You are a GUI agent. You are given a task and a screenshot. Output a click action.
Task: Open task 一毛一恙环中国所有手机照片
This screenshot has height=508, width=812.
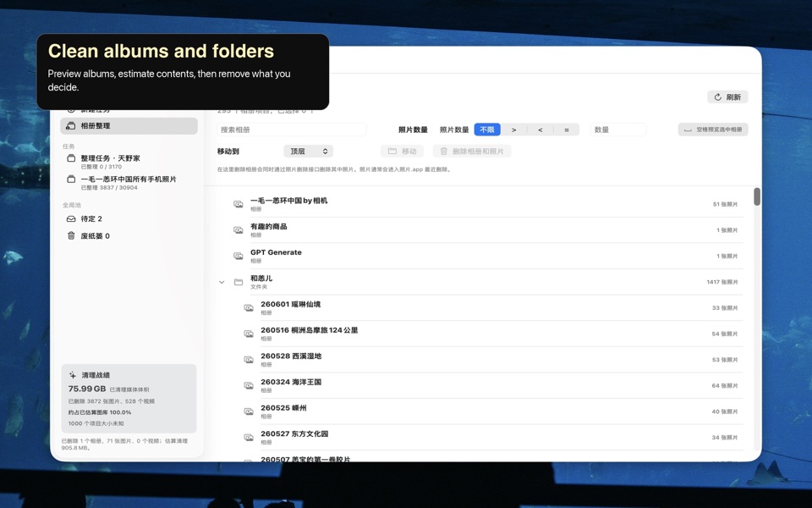pyautogui.click(x=129, y=183)
